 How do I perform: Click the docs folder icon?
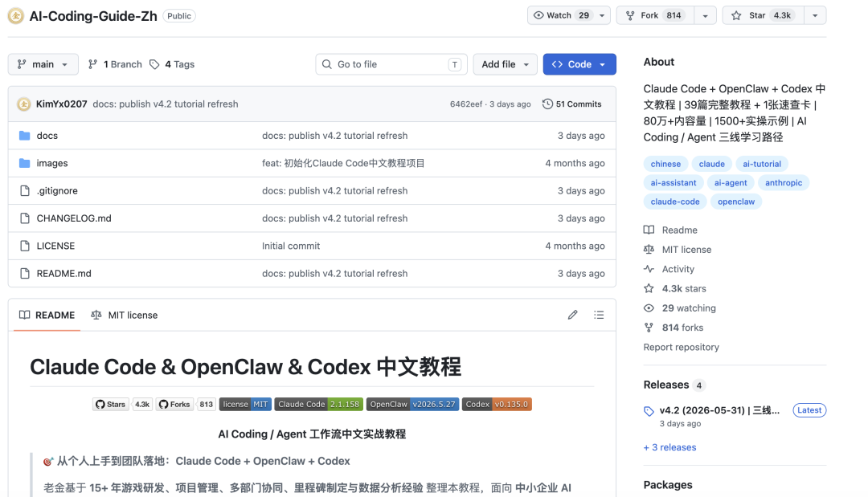[24, 136]
